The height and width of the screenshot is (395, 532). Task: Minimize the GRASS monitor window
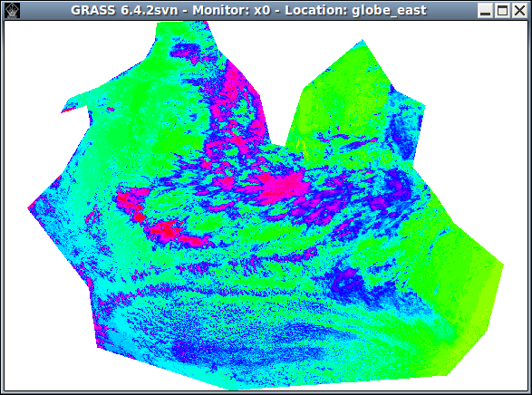click(x=486, y=11)
